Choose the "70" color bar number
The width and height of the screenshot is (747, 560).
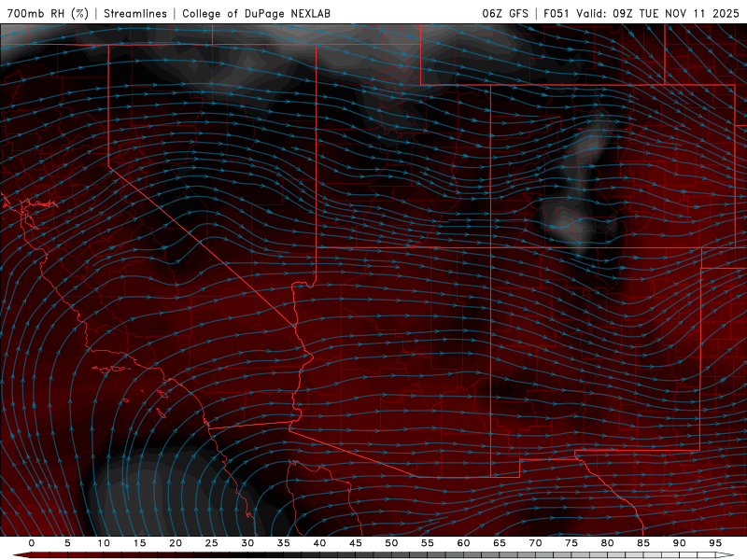click(x=535, y=543)
